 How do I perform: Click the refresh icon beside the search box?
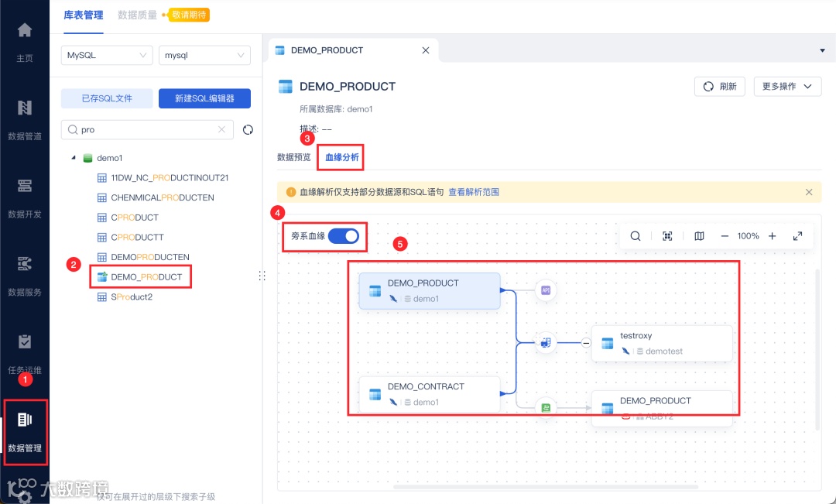click(x=248, y=129)
